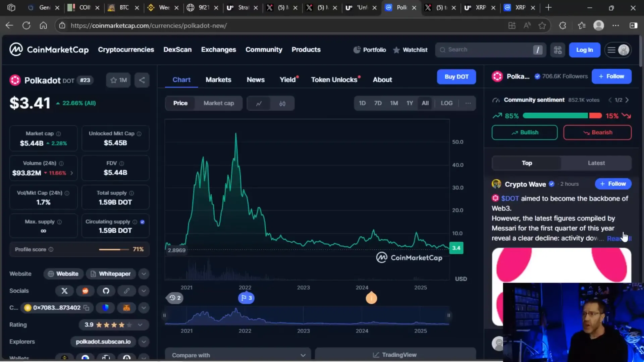The height and width of the screenshot is (362, 644).
Task: Click the flag event marker labeled 3
Action: point(246,298)
